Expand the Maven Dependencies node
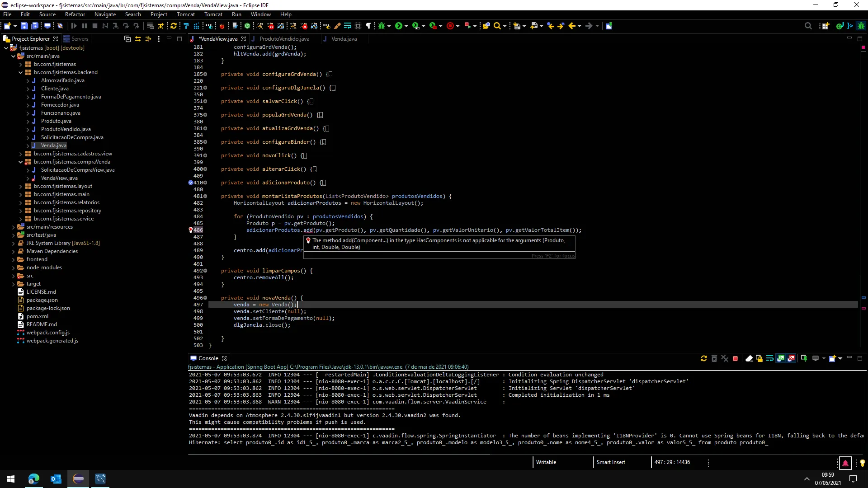The height and width of the screenshot is (488, 868). (13, 251)
